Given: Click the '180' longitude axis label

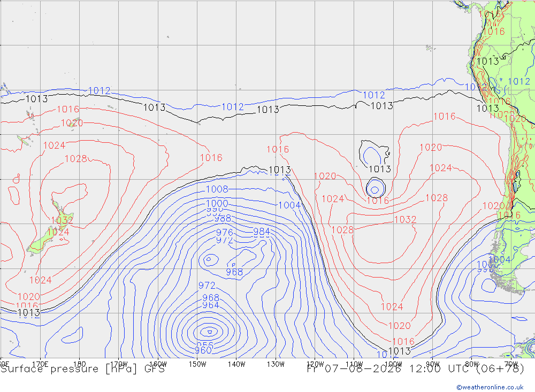Looking at the screenshot, I should [80, 364].
